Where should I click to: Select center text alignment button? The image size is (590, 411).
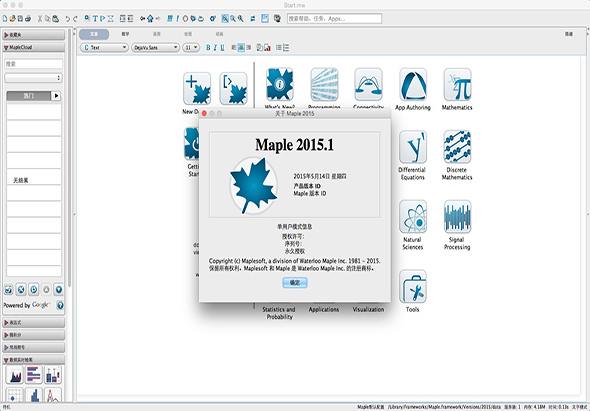[x=241, y=48]
